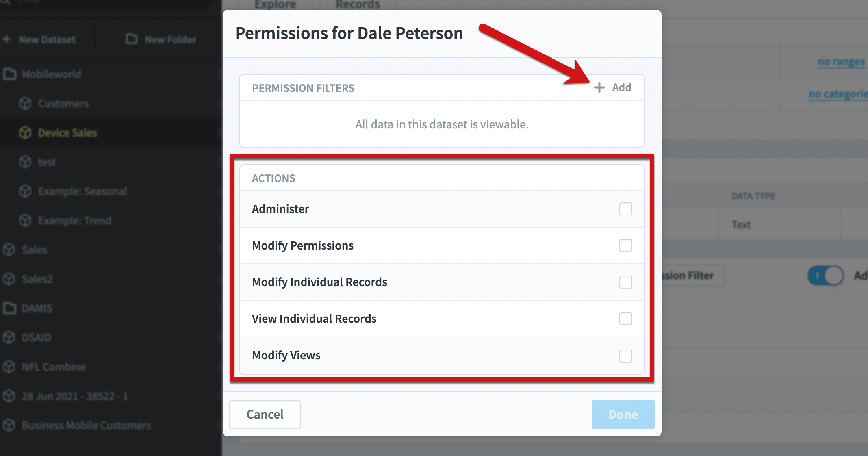868x456 pixels.
Task: Click the plus icon beside New Dataset
Action: pos(7,39)
